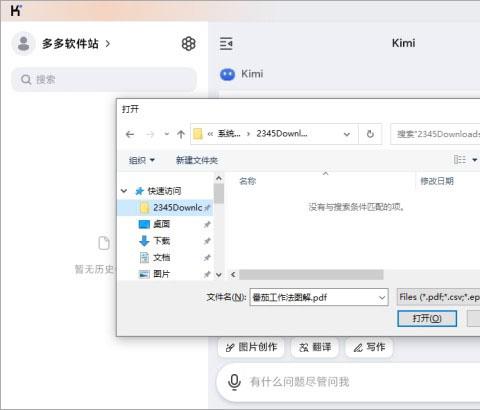Screen dimensions: 480x410
Task: Click the 图片创作 shortcut button
Action: pos(251,347)
